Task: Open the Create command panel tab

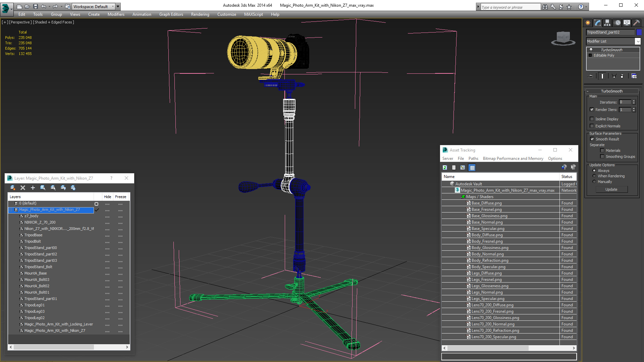Action: click(x=588, y=23)
